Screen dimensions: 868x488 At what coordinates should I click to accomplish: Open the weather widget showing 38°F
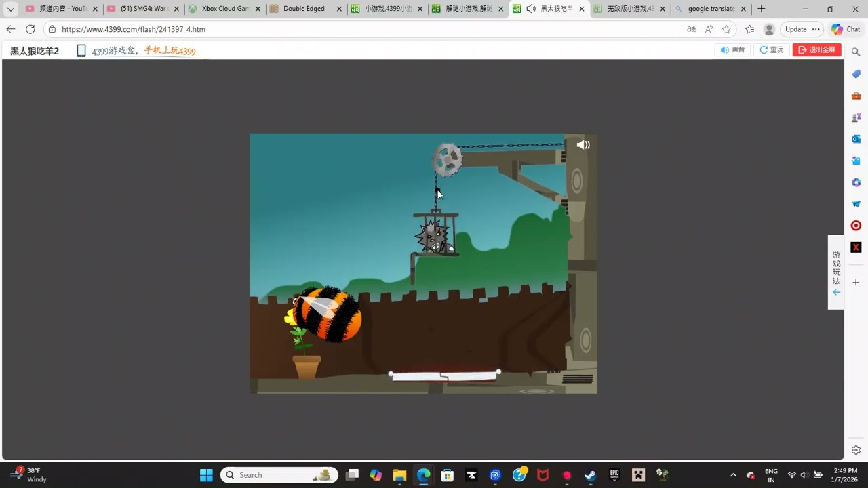pyautogui.click(x=28, y=474)
